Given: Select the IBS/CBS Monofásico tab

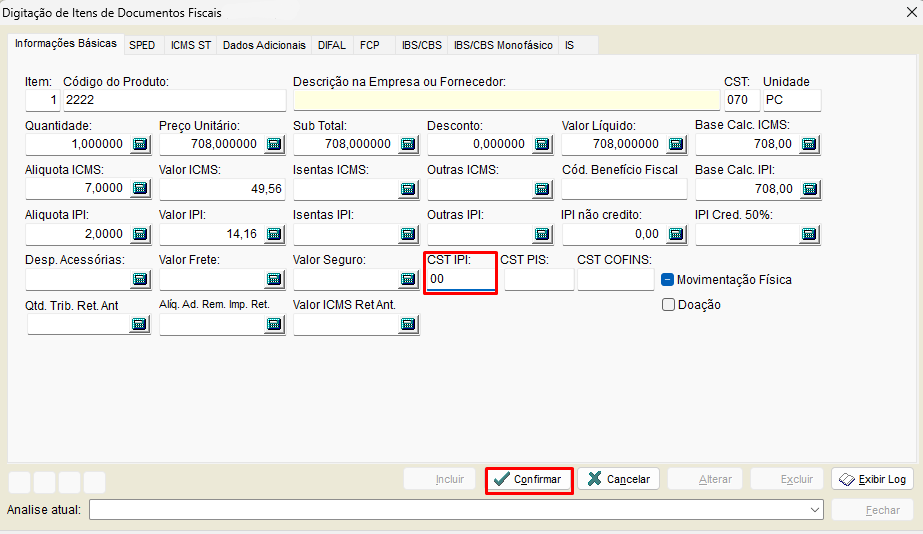Looking at the screenshot, I should coord(503,45).
